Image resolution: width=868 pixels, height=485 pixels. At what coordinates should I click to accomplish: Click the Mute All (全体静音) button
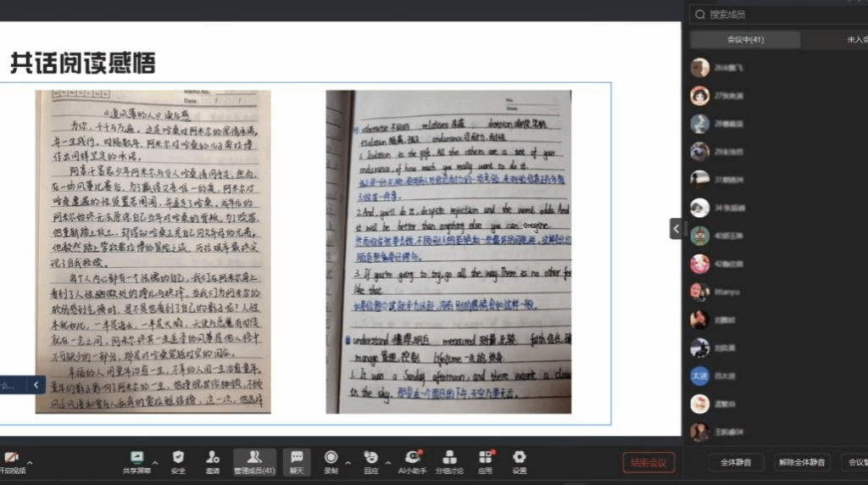(x=736, y=462)
